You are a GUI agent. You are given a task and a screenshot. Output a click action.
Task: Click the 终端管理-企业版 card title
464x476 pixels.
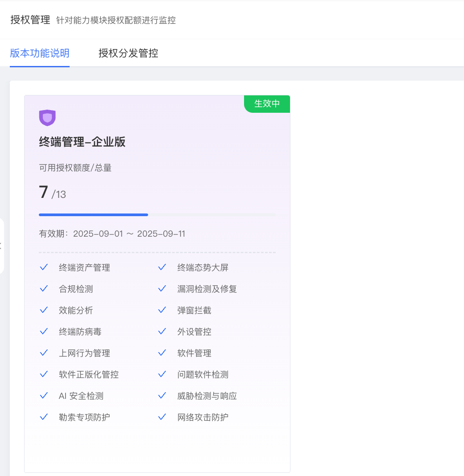pos(82,142)
